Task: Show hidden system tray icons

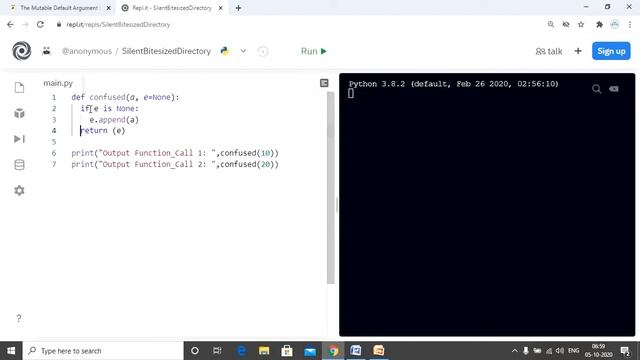Action: (x=515, y=351)
